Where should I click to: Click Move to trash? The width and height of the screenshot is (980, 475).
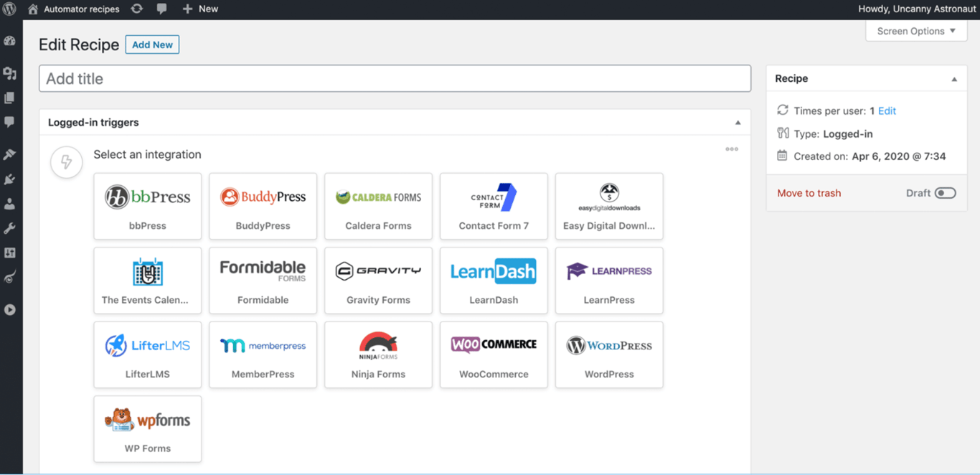click(x=809, y=192)
